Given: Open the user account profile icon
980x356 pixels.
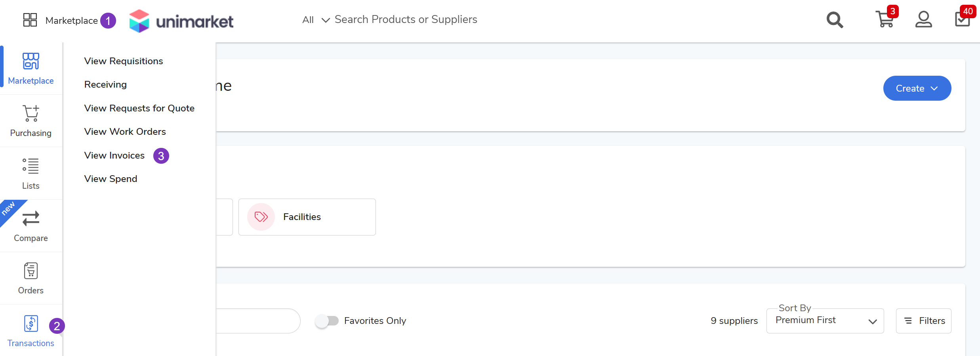Looking at the screenshot, I should [x=923, y=19].
